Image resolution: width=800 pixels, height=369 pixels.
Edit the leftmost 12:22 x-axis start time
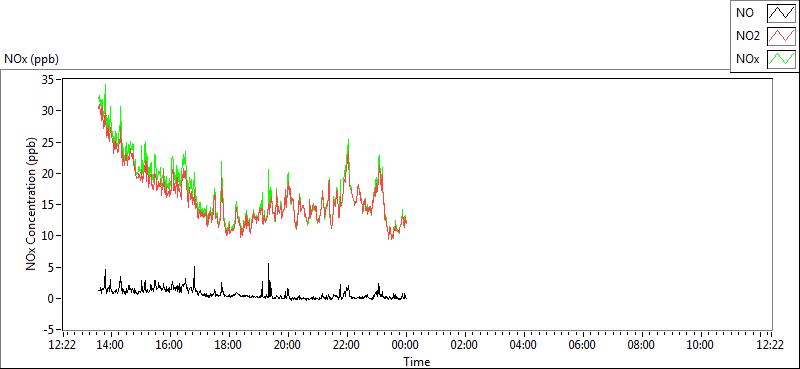click(63, 345)
